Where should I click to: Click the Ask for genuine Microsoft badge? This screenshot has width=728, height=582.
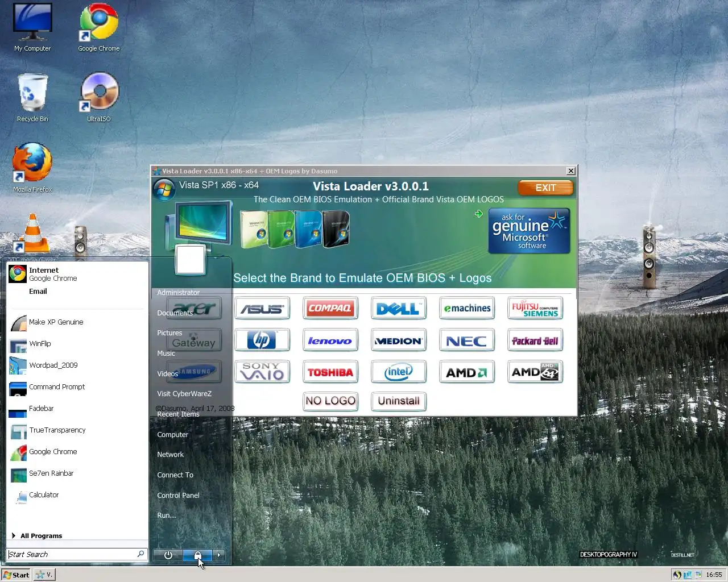point(529,231)
